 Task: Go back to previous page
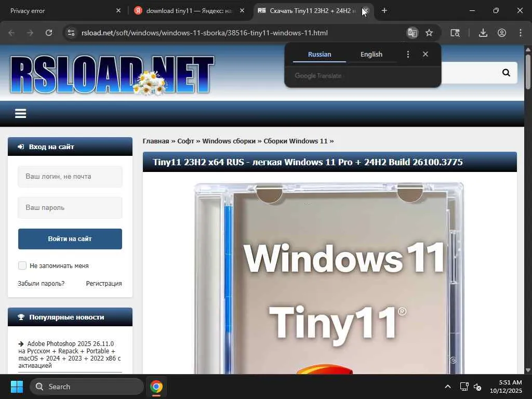point(11,33)
